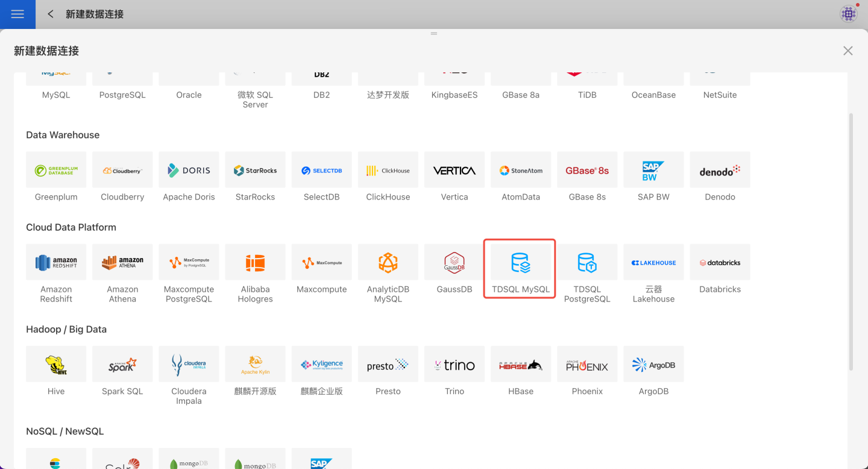Choose the TDSQL MySQL connector

[520, 263]
